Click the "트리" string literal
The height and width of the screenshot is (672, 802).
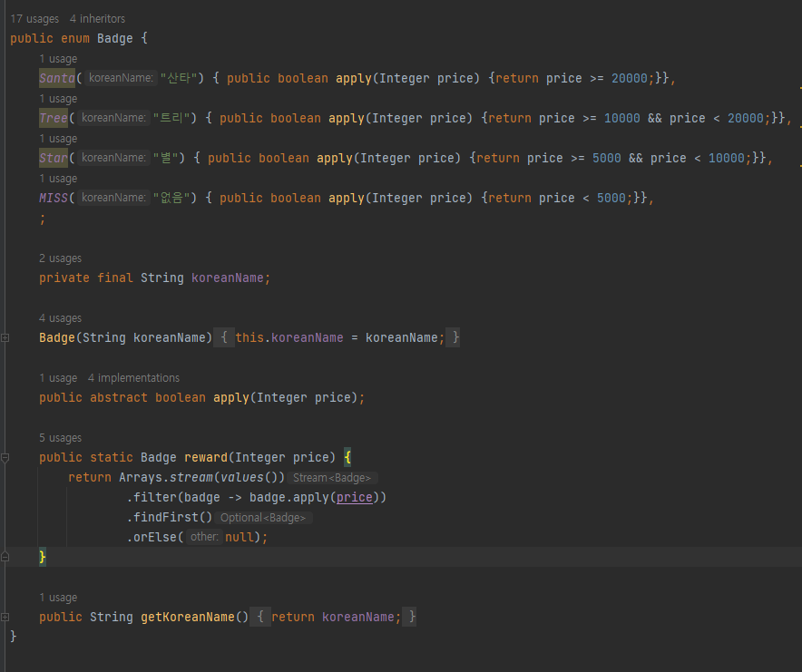pyautogui.click(x=171, y=118)
